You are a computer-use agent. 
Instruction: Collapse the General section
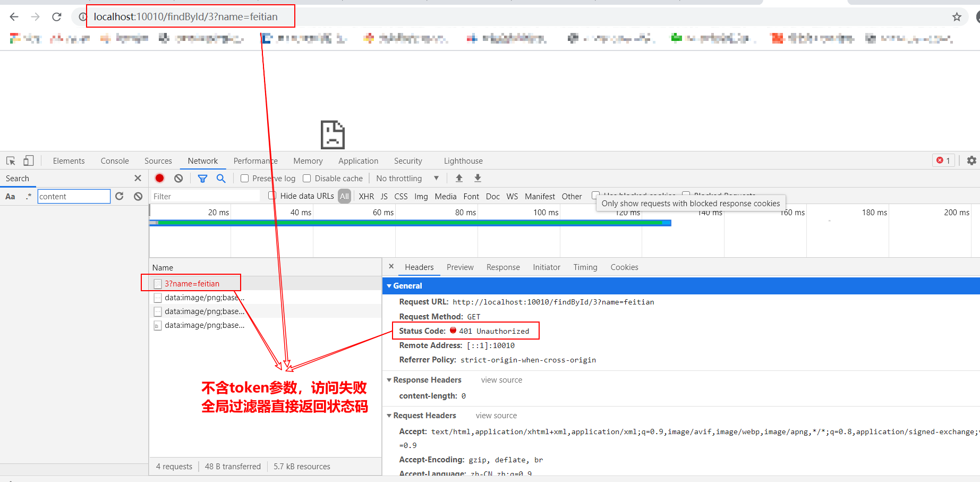point(389,285)
